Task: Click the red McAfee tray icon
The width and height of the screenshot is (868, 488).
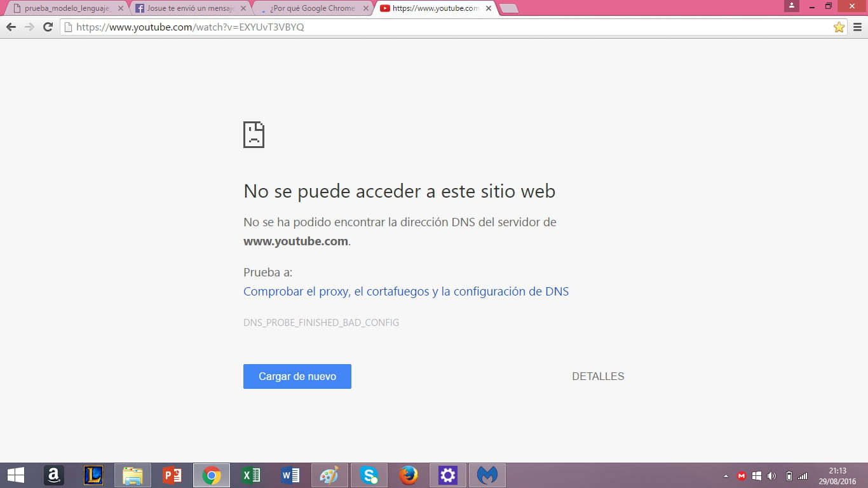Action: click(742, 476)
